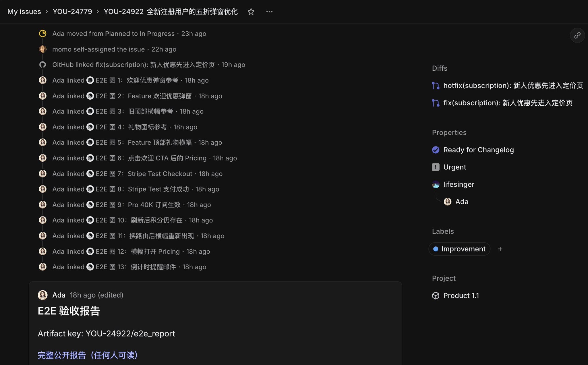Add a new label with plus button
This screenshot has width=588, height=365.
click(x=500, y=249)
